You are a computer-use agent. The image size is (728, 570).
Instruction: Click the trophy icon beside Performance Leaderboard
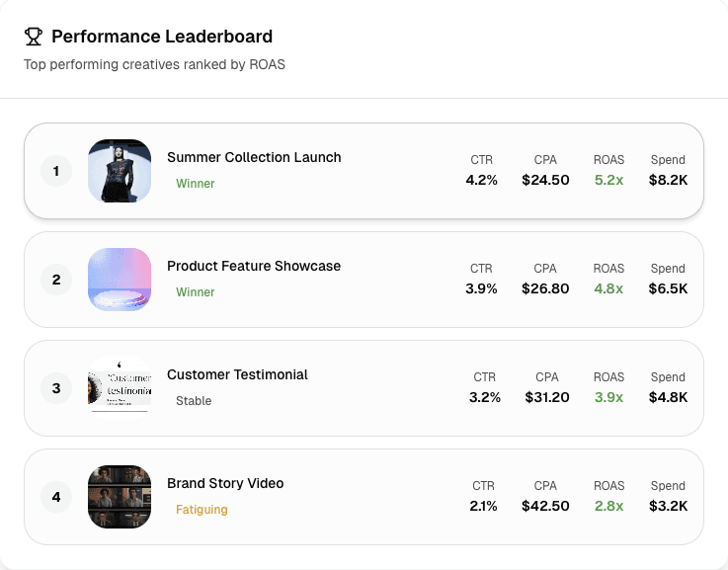34,37
